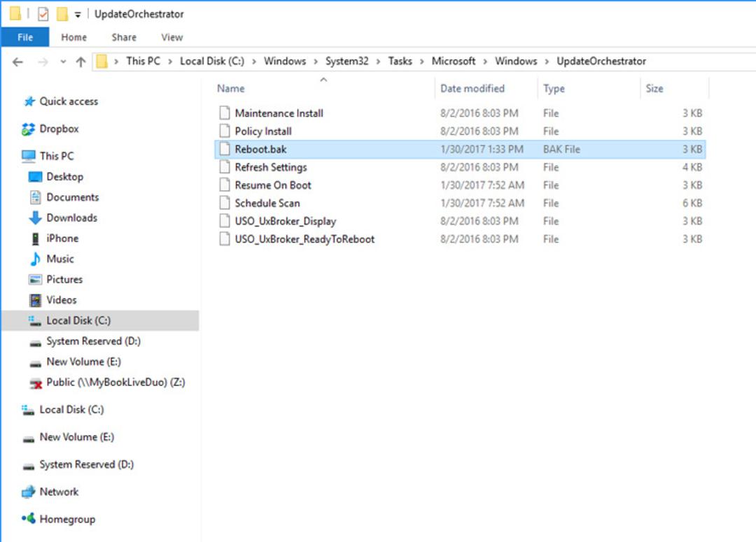Click Microsoft in the address breadcrumb
Image resolution: width=756 pixels, height=542 pixels.
453,61
